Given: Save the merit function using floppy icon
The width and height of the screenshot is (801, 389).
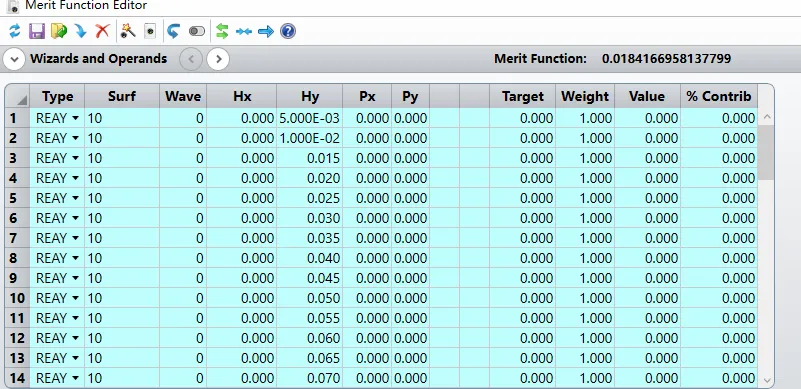Looking at the screenshot, I should point(36,31).
